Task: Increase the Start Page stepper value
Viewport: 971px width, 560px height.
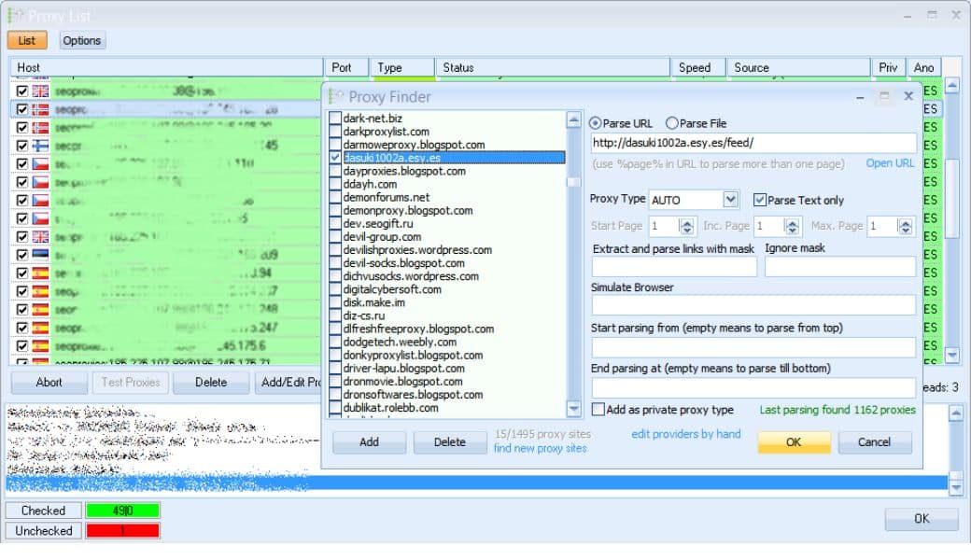Action: click(686, 222)
